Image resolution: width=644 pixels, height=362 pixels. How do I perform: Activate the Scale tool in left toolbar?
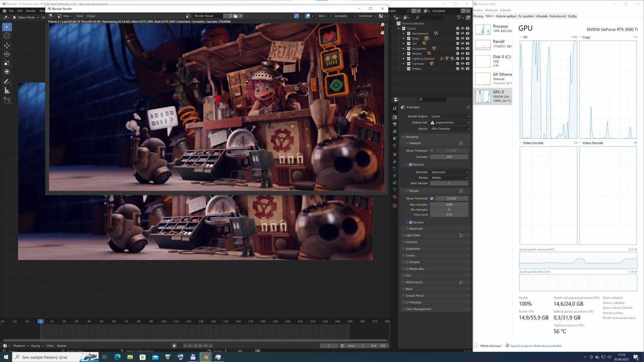pos(7,63)
